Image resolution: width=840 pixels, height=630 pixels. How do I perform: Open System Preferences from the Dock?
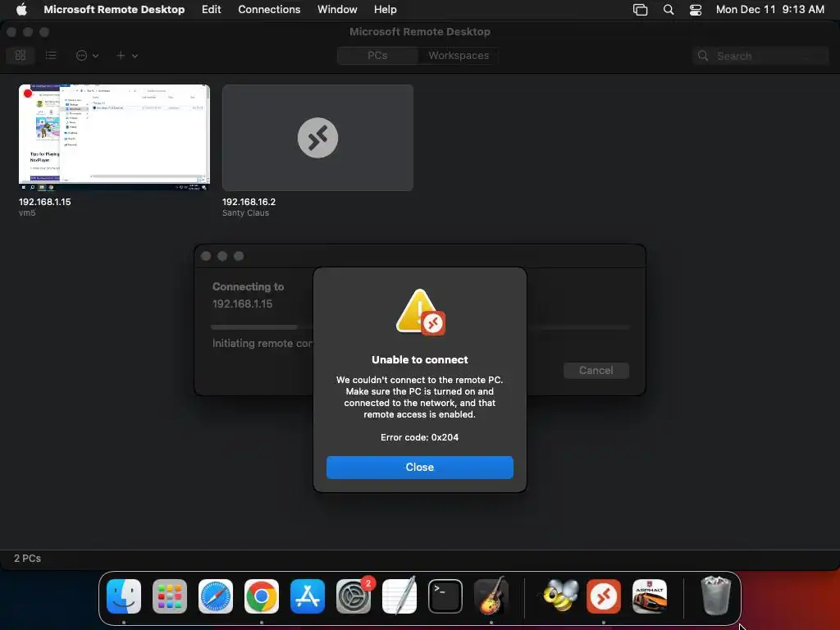(354, 596)
